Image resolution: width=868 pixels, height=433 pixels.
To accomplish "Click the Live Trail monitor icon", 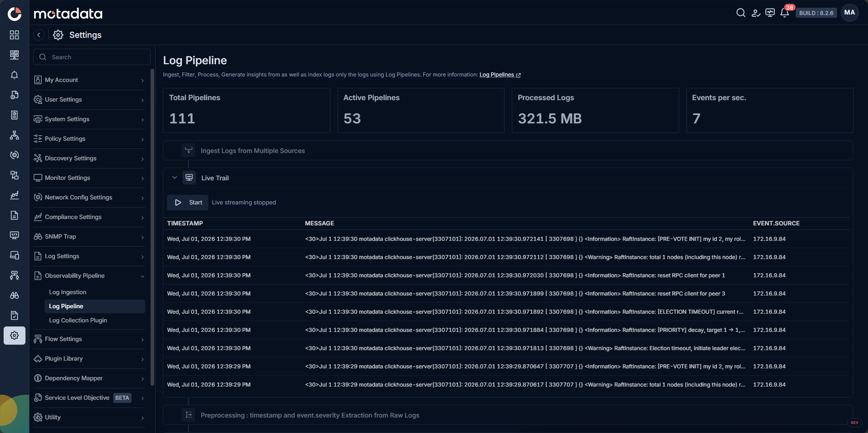I will [x=189, y=178].
